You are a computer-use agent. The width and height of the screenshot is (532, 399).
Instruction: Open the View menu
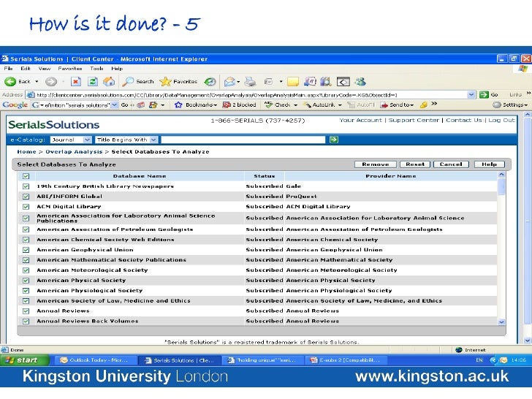point(45,68)
